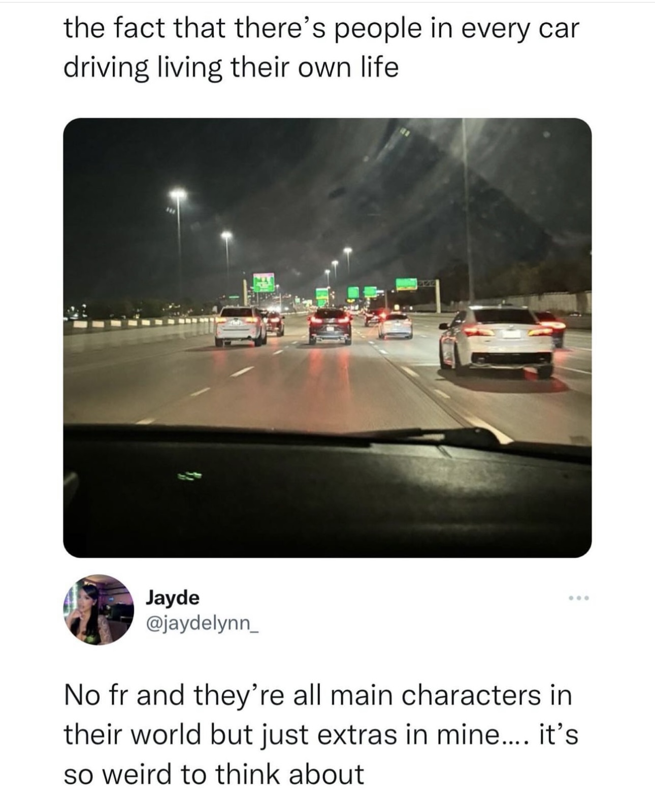This screenshot has width=655, height=812.
Task: Open the three-dot more options menu
Action: [x=578, y=599]
